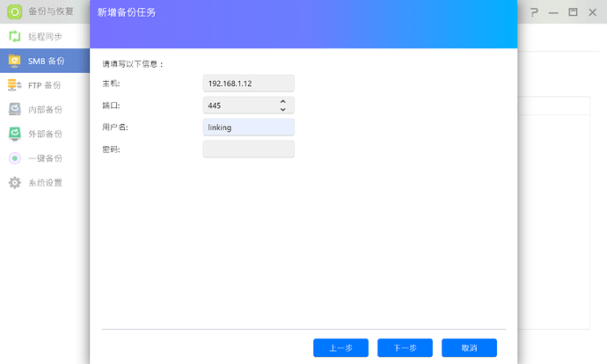Screen dimensions: 607x364
Task: Minimize the 备份与恢复 window
Action: (552, 13)
